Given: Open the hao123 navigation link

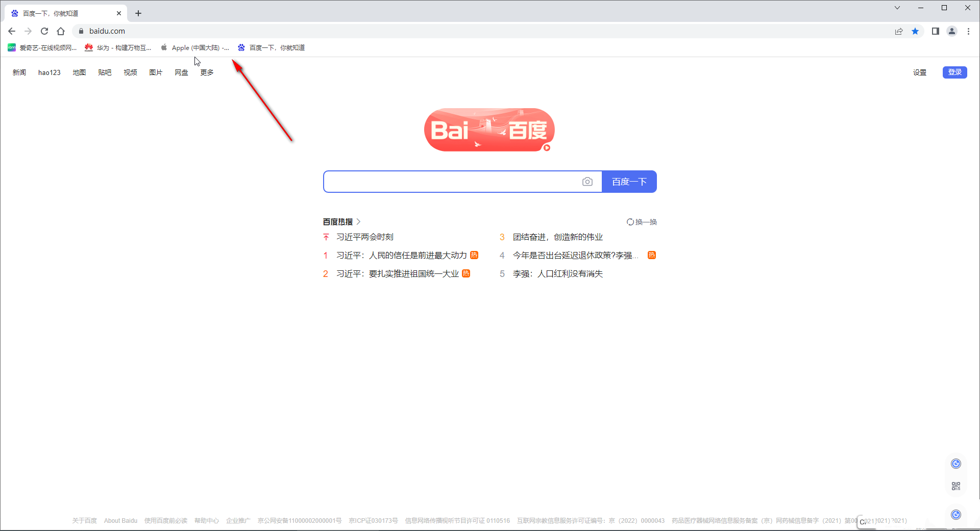Looking at the screenshot, I should (x=50, y=72).
